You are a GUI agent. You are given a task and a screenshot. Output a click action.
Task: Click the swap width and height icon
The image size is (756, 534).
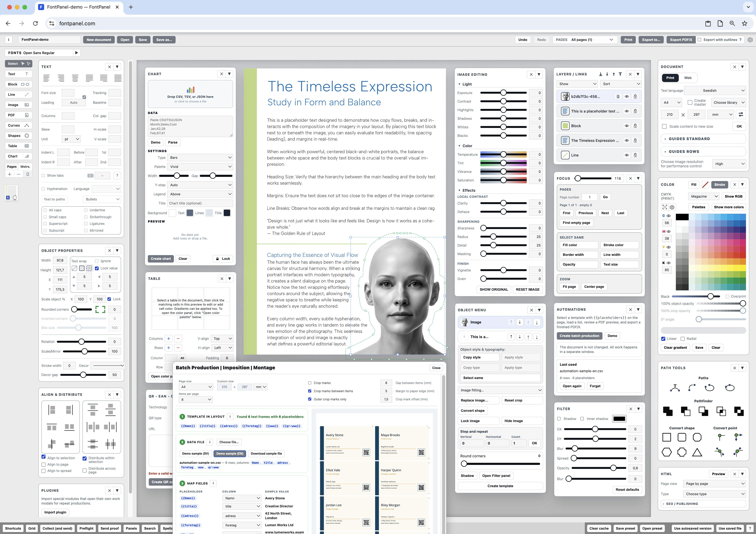tap(741, 114)
